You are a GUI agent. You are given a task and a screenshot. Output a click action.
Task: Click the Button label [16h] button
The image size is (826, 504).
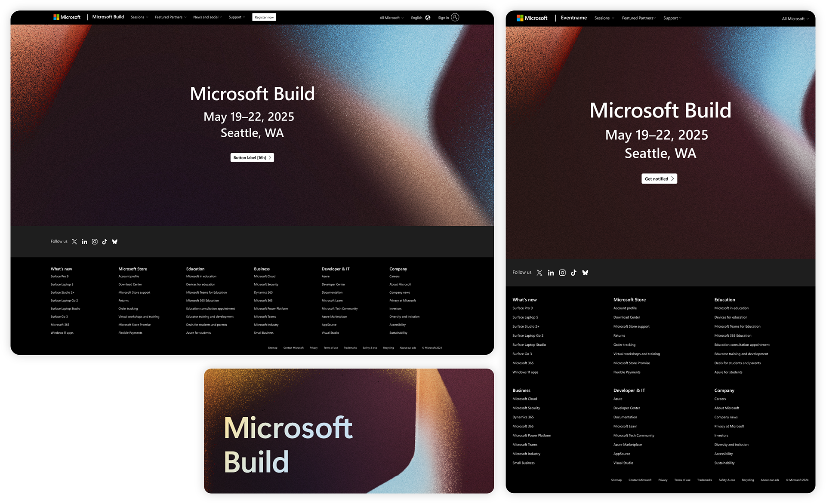(252, 158)
